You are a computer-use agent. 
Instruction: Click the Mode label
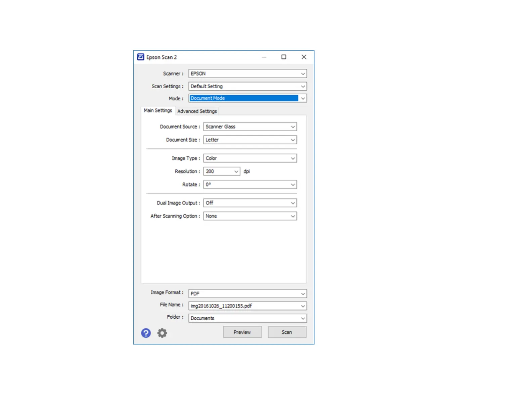click(x=176, y=98)
